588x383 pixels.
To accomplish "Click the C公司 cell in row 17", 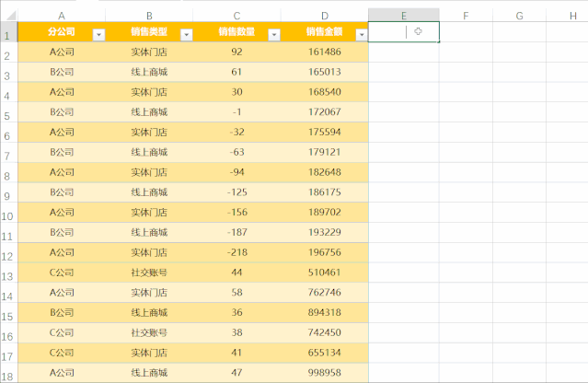I will coord(61,353).
